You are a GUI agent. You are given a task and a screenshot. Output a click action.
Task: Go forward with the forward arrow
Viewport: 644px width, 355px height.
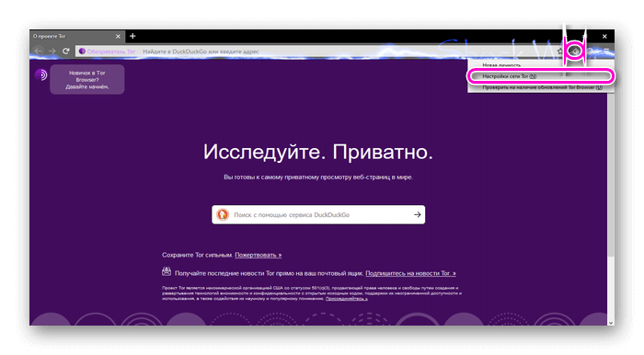[52, 52]
